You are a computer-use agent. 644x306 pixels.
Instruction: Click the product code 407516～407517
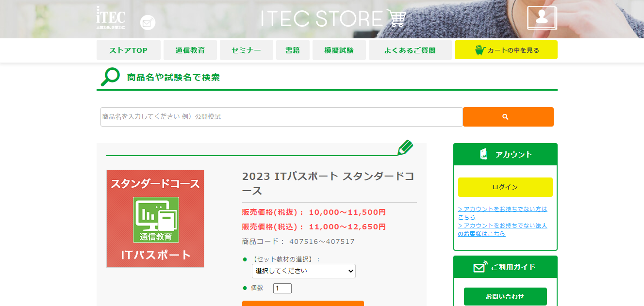[x=322, y=242]
